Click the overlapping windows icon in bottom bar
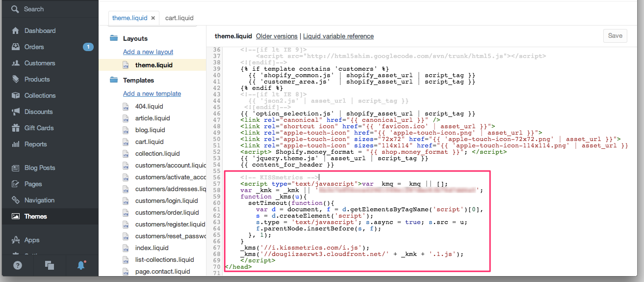The height and width of the screenshot is (282, 644). pos(49,265)
